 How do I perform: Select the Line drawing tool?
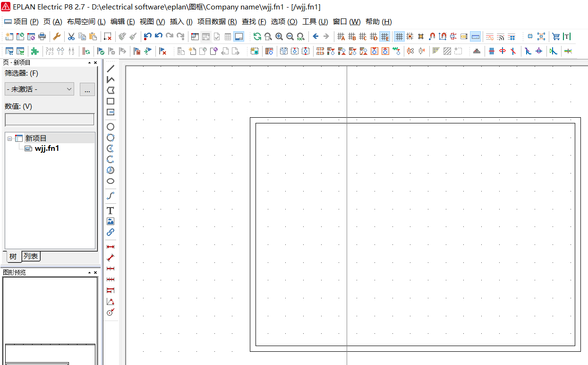111,69
